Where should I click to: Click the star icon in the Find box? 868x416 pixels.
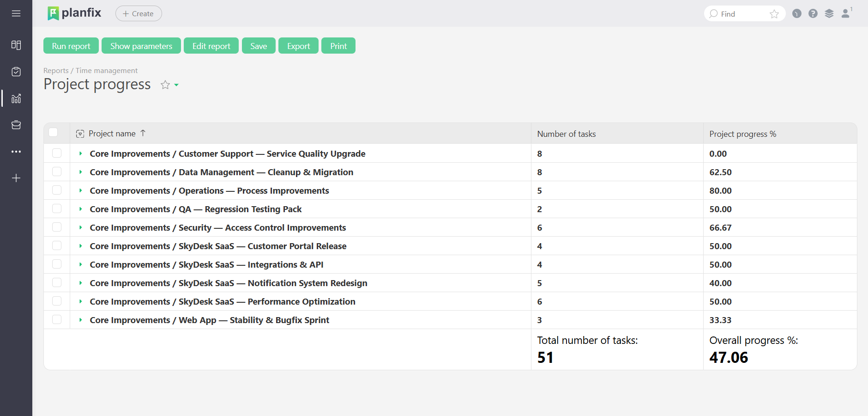(774, 14)
